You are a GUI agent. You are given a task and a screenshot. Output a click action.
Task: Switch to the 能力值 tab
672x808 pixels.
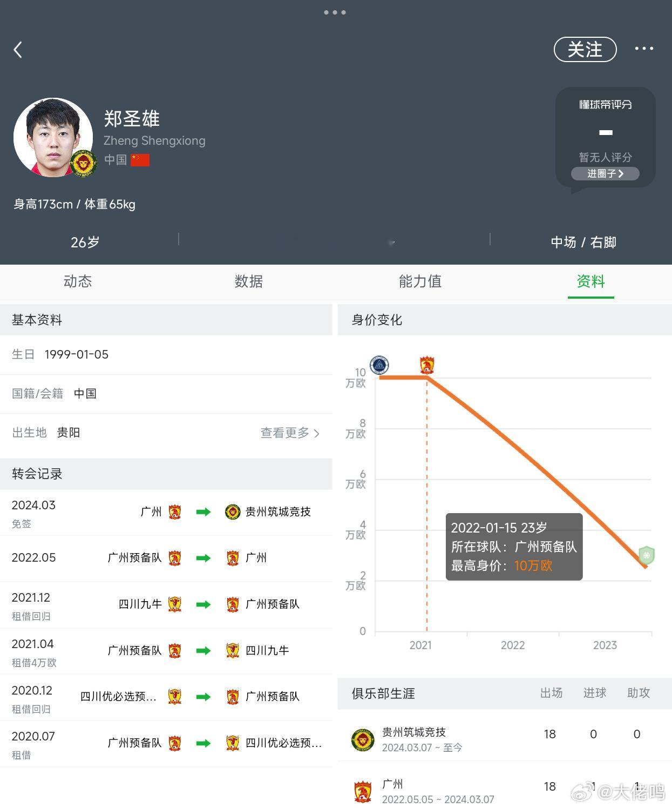click(x=420, y=281)
